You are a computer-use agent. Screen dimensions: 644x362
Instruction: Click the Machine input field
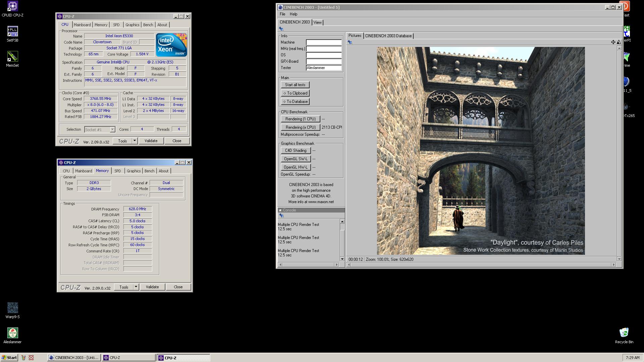click(x=324, y=42)
